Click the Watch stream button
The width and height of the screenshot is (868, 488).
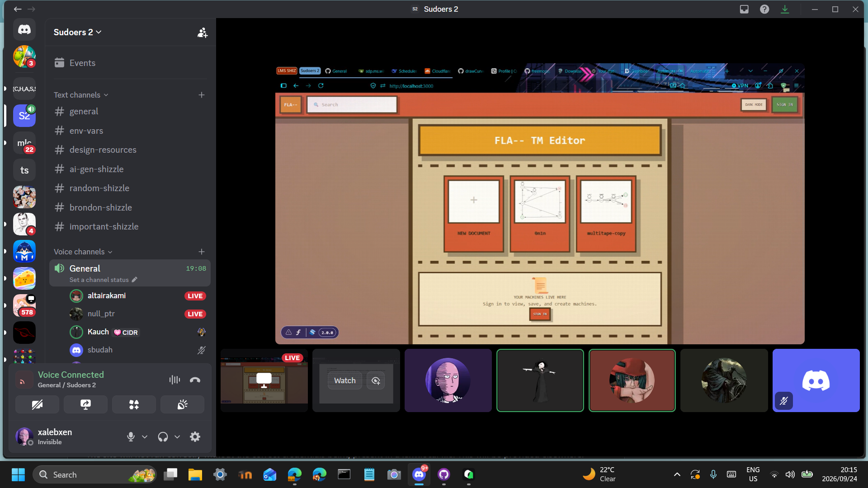[345, 380]
